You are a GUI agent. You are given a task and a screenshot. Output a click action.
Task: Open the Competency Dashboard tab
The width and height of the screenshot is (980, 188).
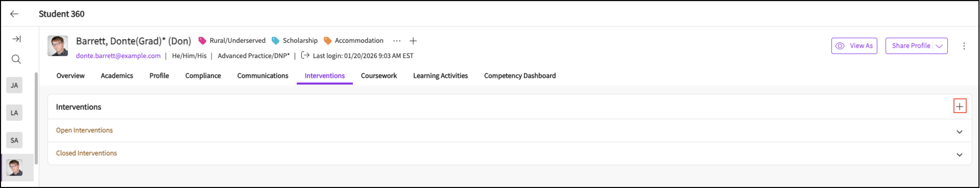click(520, 76)
